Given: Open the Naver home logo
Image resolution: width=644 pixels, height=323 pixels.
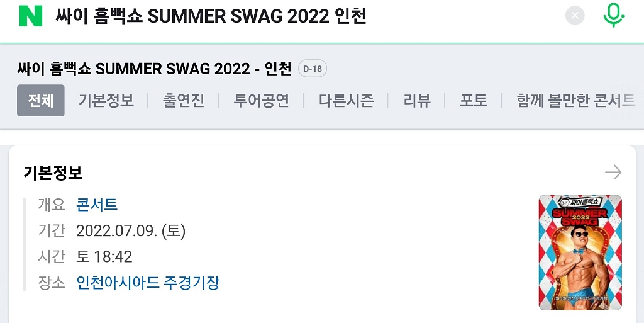Looking at the screenshot, I should [31, 16].
